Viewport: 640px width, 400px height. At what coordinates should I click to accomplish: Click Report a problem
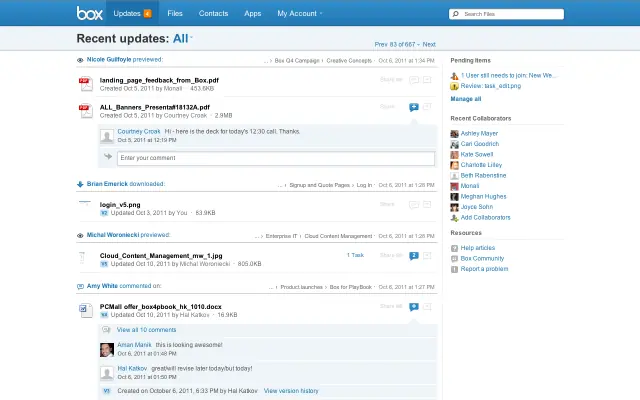(484, 269)
